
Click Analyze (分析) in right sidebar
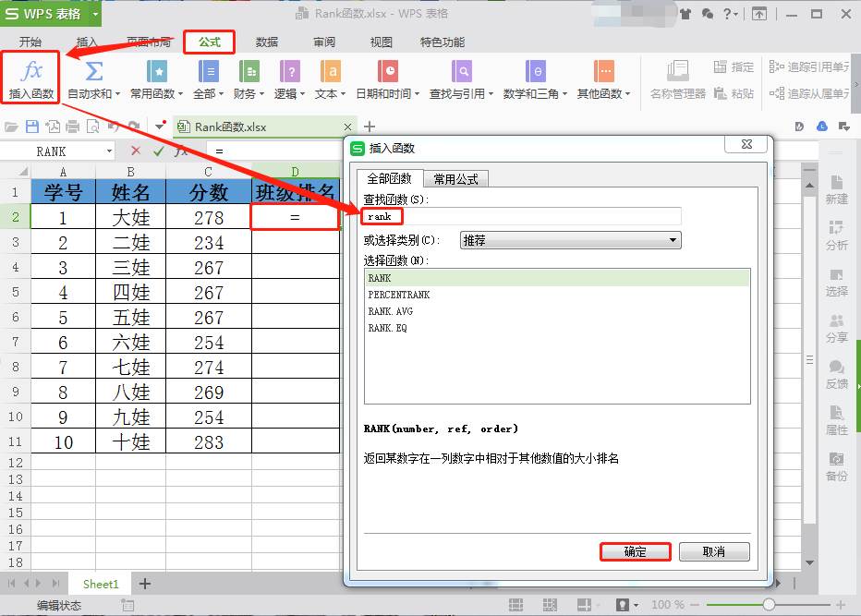[836, 236]
